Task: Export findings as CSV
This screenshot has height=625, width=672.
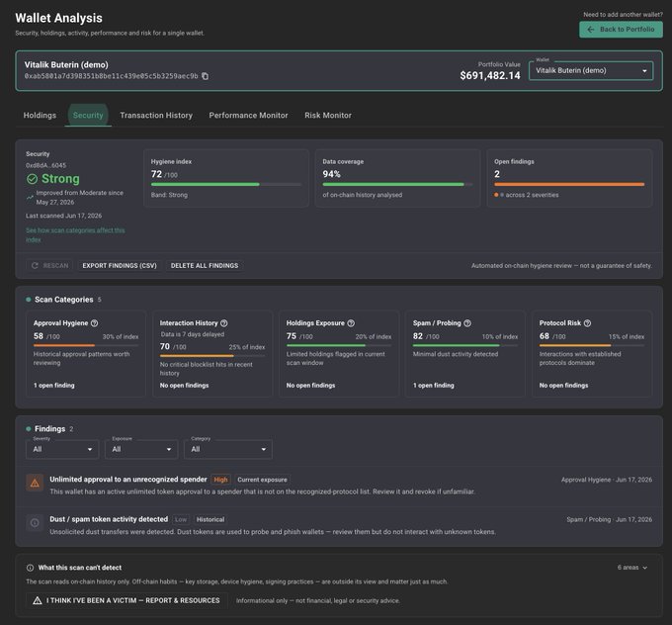Action: 120,266
